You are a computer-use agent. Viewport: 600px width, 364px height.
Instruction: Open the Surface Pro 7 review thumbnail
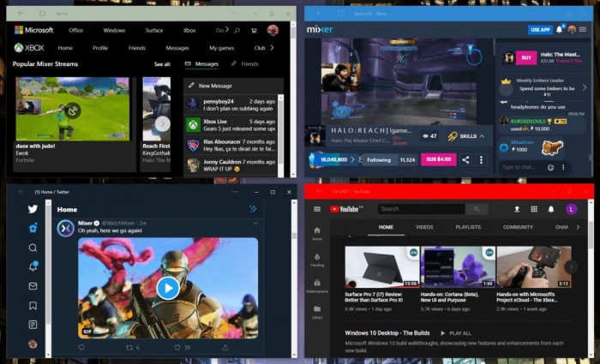click(x=382, y=266)
